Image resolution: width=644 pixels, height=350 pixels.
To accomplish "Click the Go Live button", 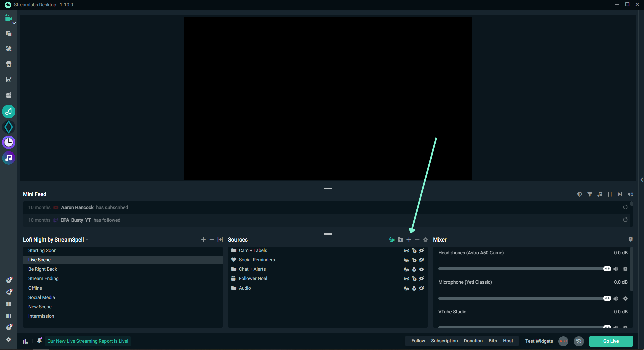I will click(x=611, y=341).
